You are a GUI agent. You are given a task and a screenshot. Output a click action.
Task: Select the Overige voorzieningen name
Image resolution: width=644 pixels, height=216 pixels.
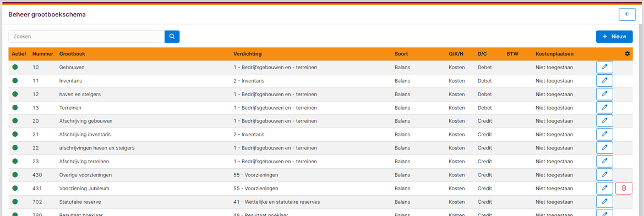85,175
